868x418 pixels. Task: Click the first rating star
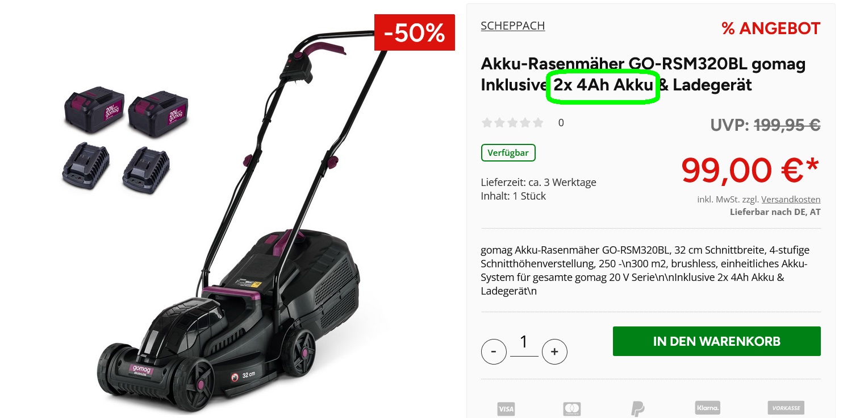(x=487, y=122)
